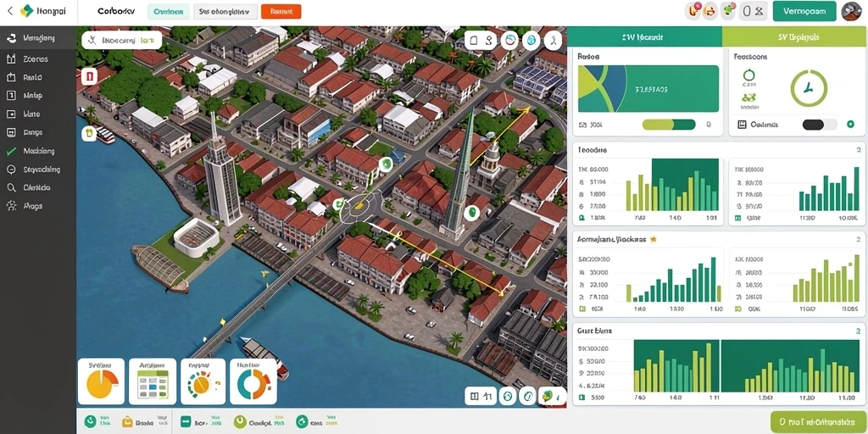The width and height of the screenshot is (868, 434).
Task: Click the blue droplet map tool icon
Action: click(x=531, y=41)
